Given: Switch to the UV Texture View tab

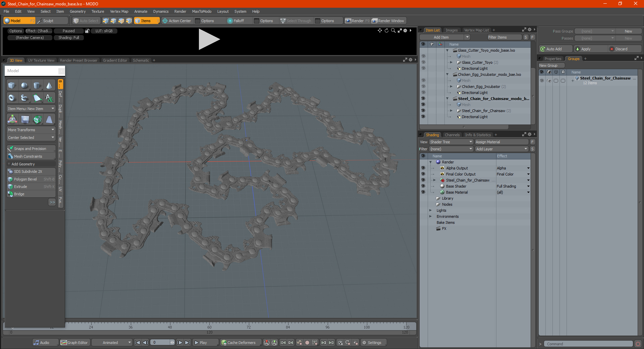Looking at the screenshot, I should pos(41,60).
